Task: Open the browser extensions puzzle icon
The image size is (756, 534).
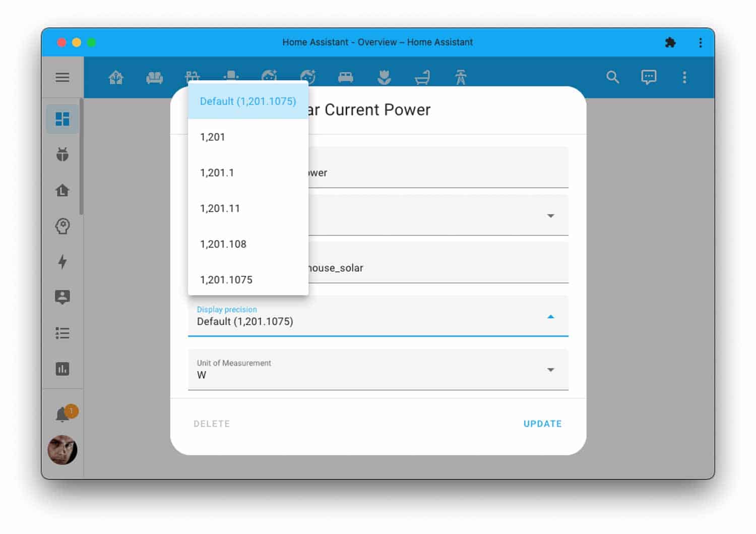Action: click(670, 42)
